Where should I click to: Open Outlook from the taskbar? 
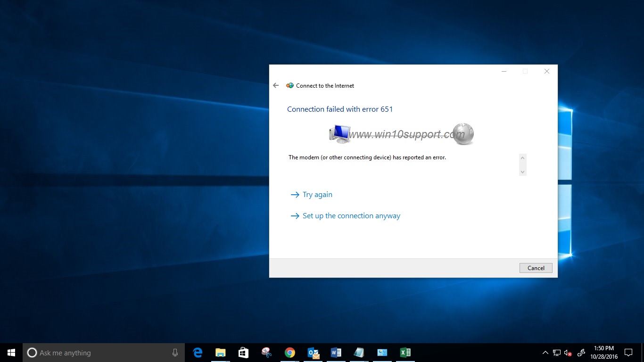(x=313, y=353)
